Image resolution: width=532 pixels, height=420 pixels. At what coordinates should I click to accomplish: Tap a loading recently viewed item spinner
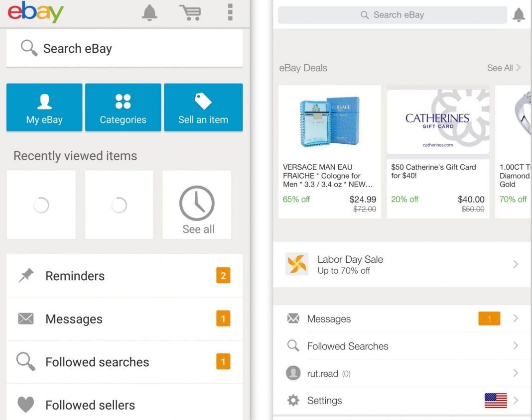[x=41, y=205]
